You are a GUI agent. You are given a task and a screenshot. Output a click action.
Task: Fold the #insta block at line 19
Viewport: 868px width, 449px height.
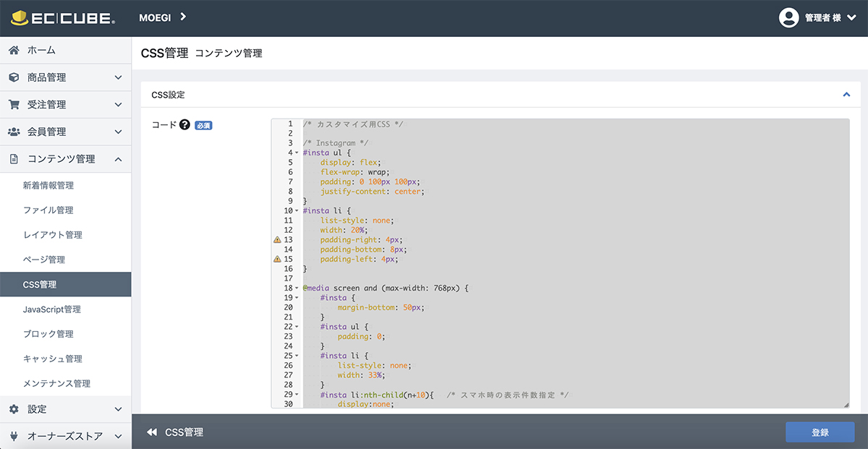coord(297,298)
